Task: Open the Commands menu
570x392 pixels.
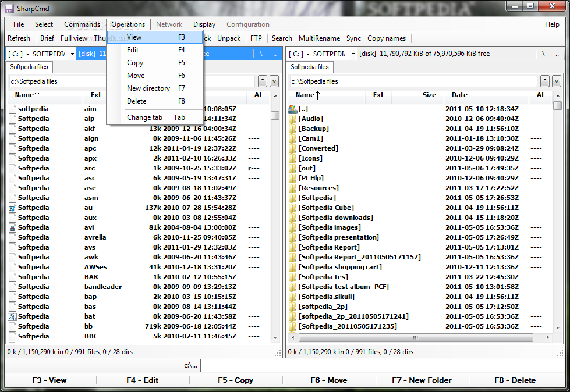Action: [82, 24]
